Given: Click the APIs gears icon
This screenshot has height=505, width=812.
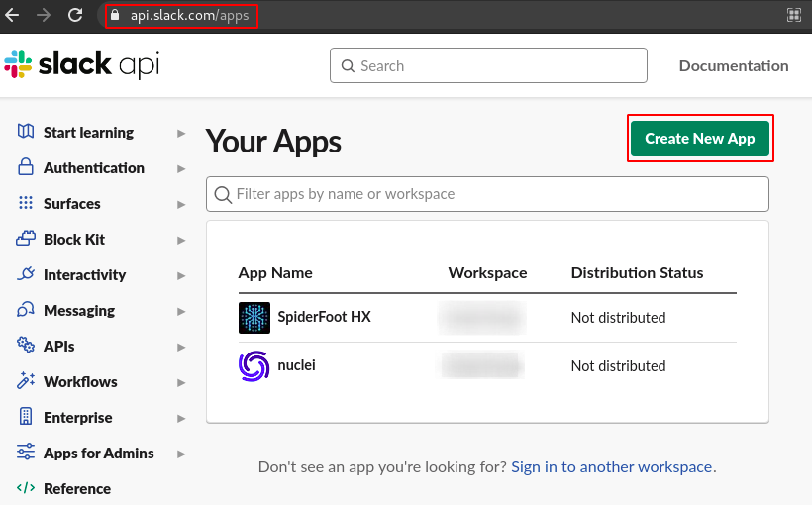Looking at the screenshot, I should point(26,346).
